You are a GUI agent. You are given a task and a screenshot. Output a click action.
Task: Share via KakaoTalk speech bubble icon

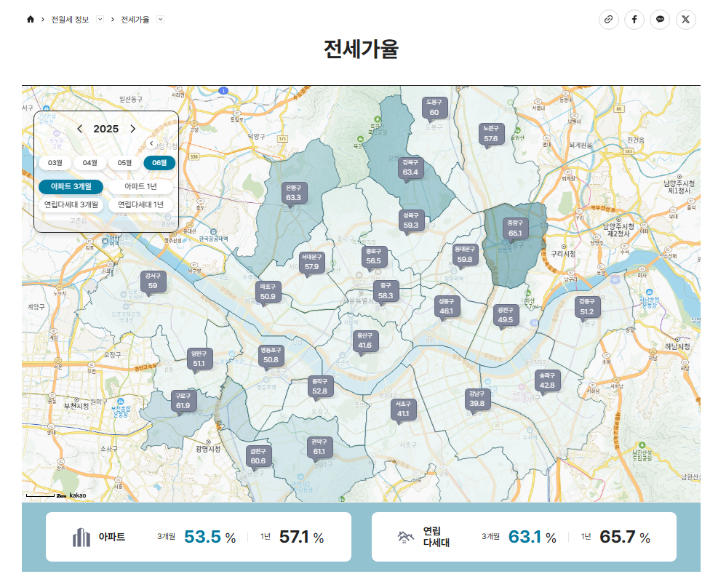[660, 19]
